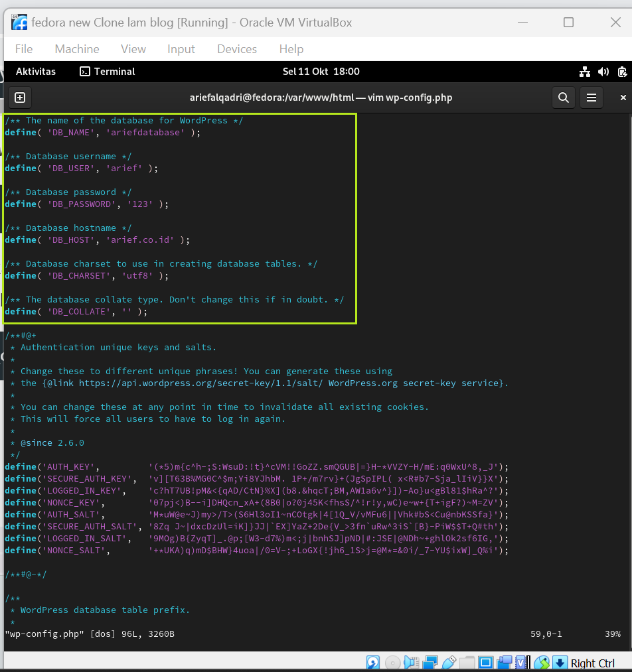This screenshot has height=672, width=632.
Task: Click the 'utf8' DB_CHARSET value
Action: tap(137, 275)
